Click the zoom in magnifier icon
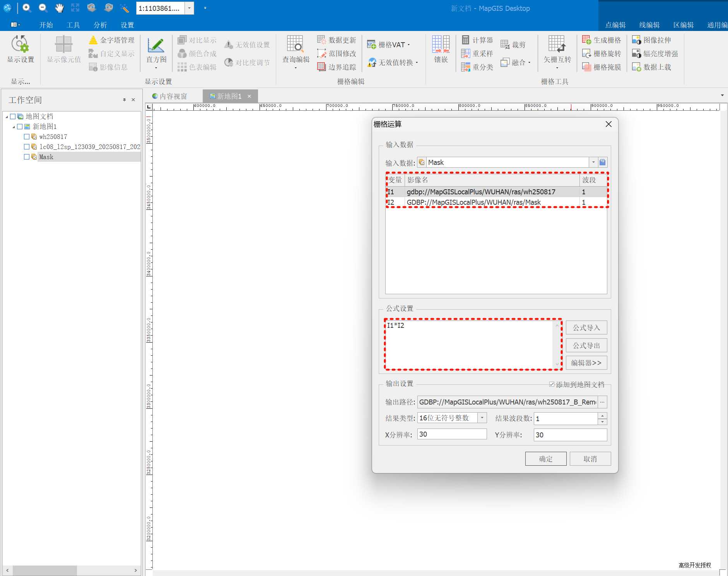 (x=27, y=8)
